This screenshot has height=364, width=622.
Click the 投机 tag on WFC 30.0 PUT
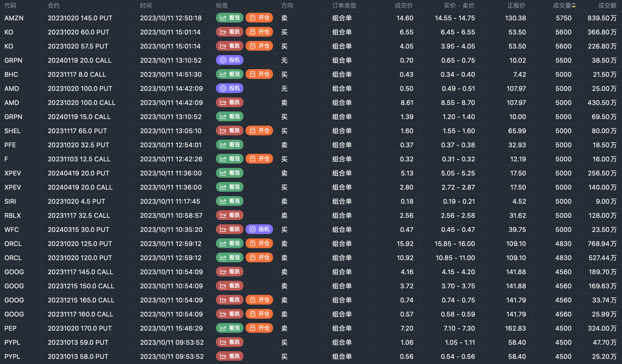click(x=259, y=229)
